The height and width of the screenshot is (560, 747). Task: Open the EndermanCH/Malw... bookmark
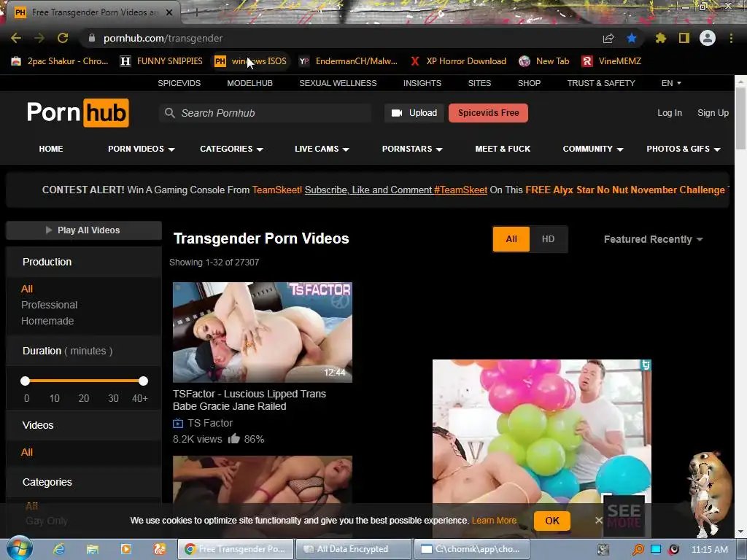pos(348,61)
